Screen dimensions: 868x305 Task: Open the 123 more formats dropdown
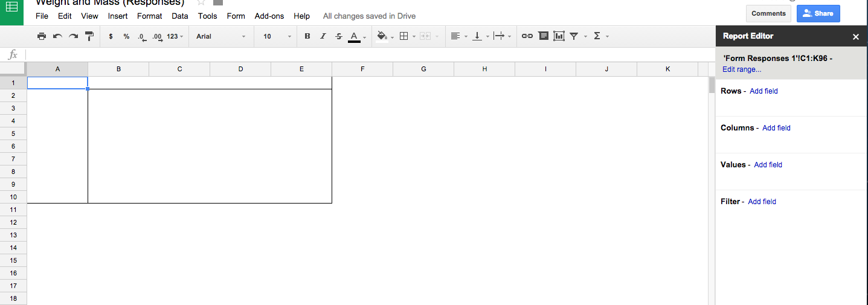pyautogui.click(x=175, y=36)
